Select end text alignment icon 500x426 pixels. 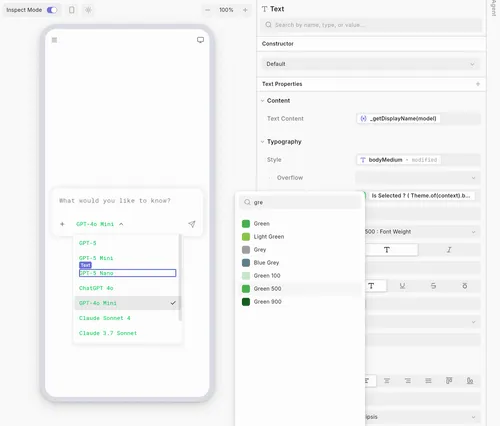point(470,381)
